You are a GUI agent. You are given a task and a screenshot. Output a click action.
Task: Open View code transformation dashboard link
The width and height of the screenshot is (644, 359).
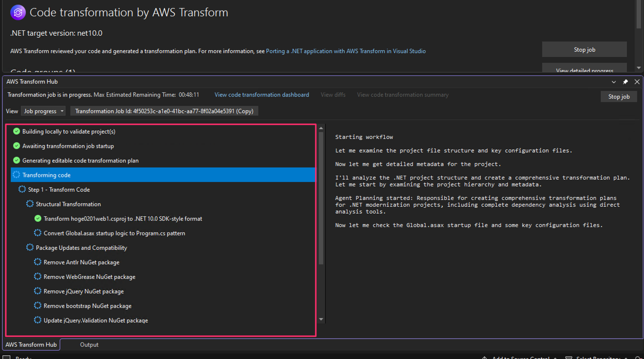point(262,95)
